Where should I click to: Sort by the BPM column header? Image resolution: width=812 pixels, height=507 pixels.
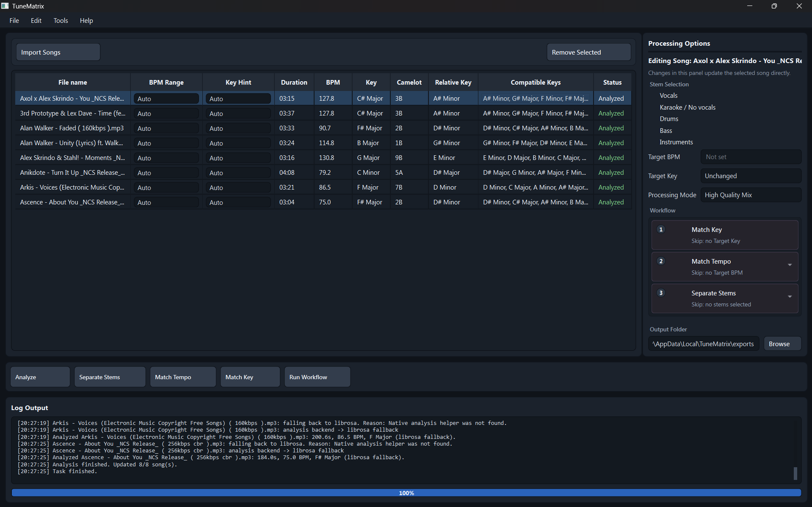coord(333,82)
